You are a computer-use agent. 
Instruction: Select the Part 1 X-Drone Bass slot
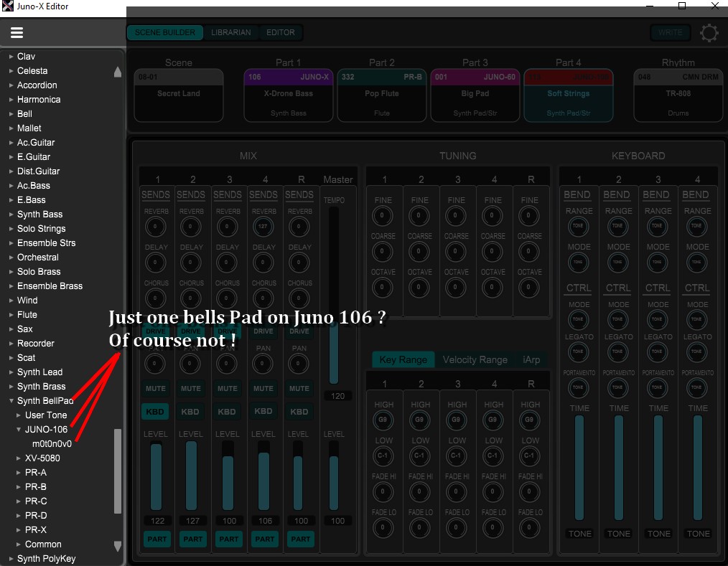pyautogui.click(x=289, y=95)
